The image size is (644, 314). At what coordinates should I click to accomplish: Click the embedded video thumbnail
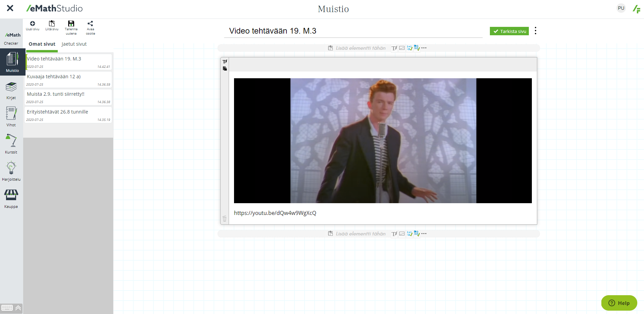tap(383, 141)
